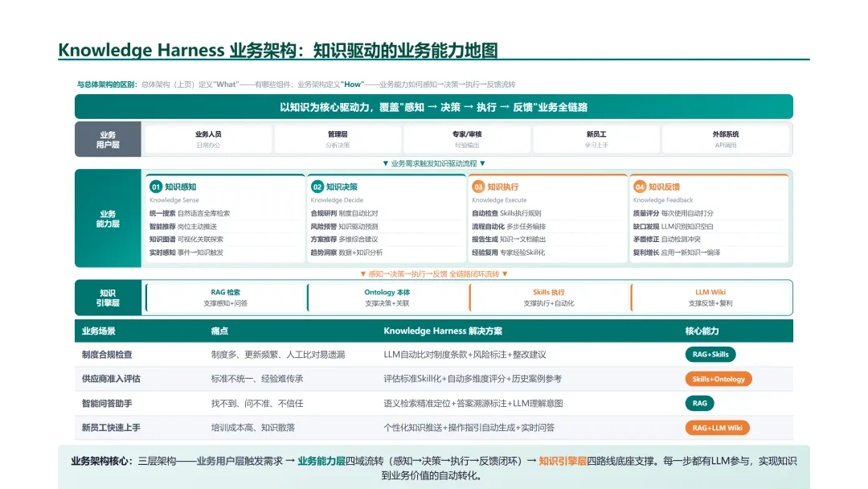Select the 智能问答助手 scenario cell

[107, 403]
